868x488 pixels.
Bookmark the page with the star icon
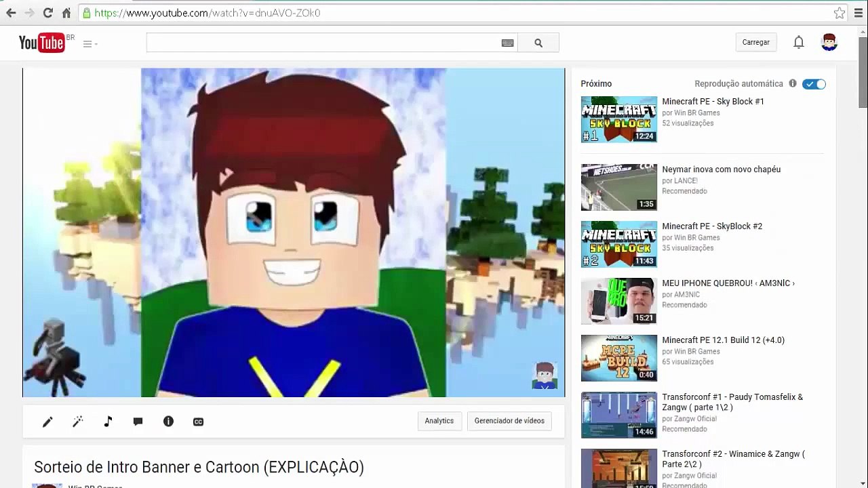840,13
